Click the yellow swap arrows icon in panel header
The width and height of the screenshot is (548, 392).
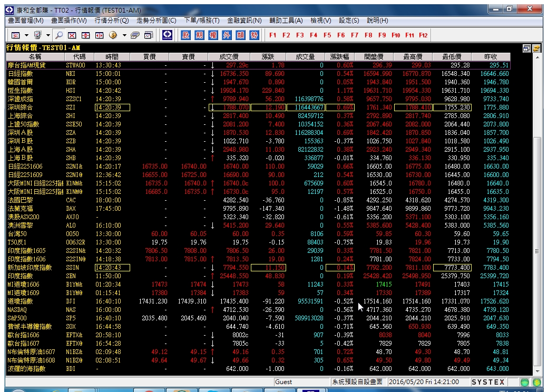tap(536, 48)
